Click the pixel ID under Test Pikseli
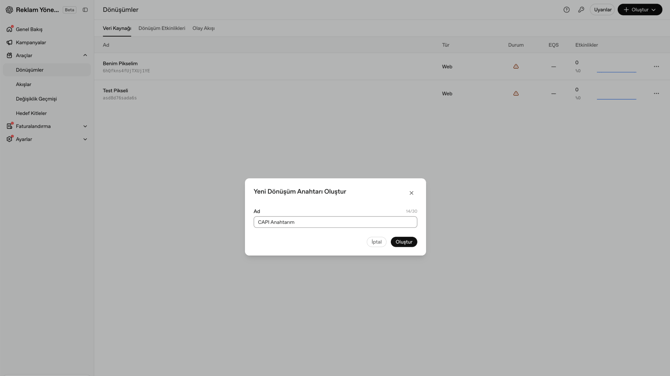The width and height of the screenshot is (670, 376). click(x=120, y=98)
